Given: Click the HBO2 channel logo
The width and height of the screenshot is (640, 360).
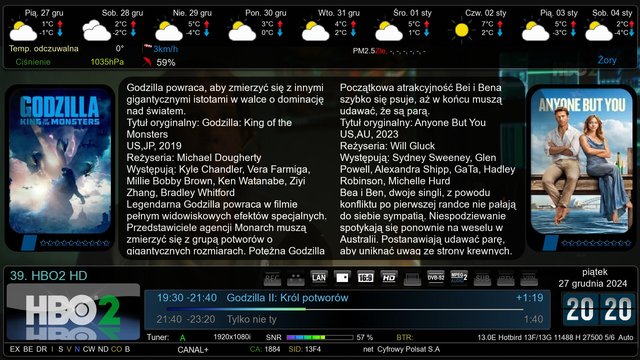Looking at the screenshot, I should coord(73,312).
